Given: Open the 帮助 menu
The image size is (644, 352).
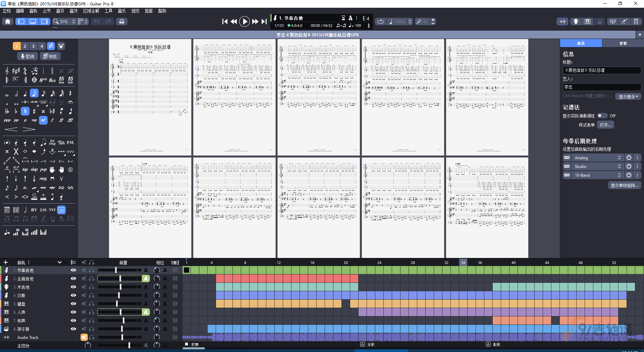Looking at the screenshot, I should coord(162,11).
